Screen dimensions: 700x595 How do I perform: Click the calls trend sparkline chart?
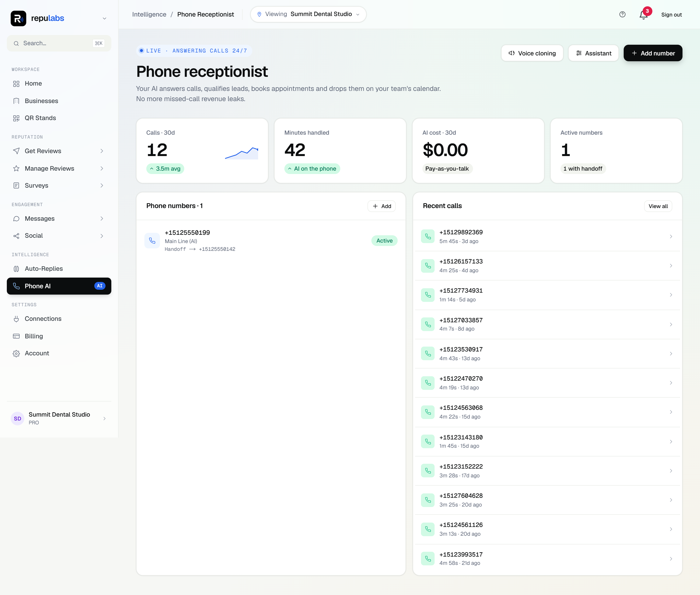[x=242, y=153]
